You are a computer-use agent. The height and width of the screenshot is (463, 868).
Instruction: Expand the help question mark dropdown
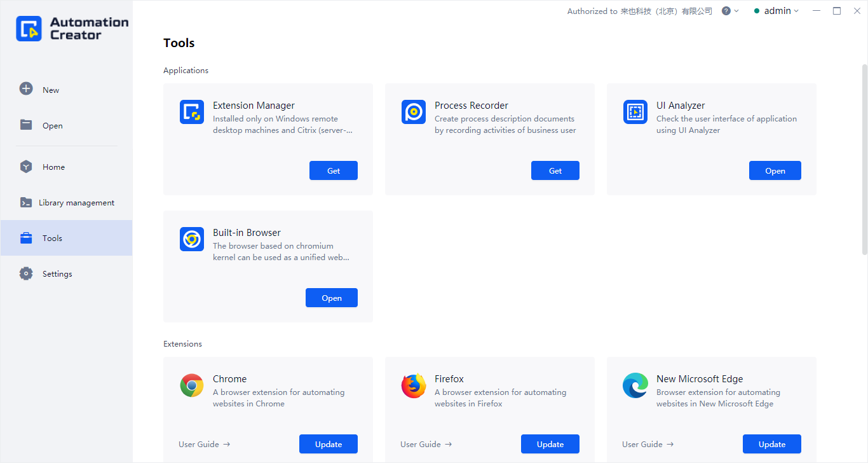730,11
